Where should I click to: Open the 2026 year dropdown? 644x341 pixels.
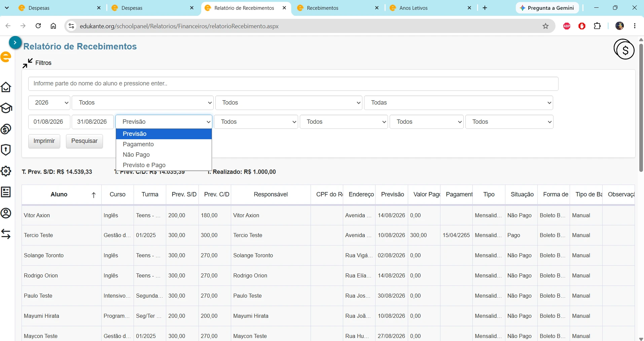click(x=49, y=103)
